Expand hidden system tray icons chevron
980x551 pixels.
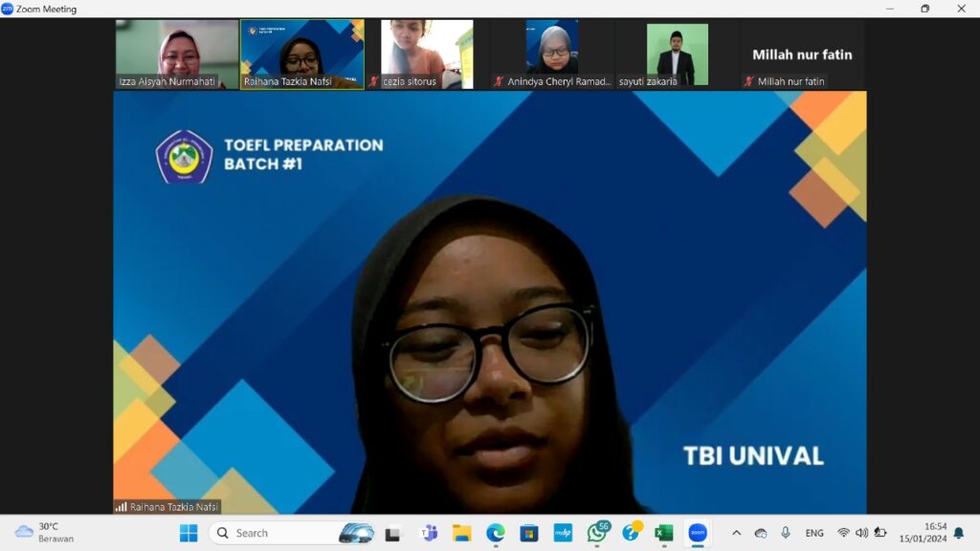pos(736,533)
